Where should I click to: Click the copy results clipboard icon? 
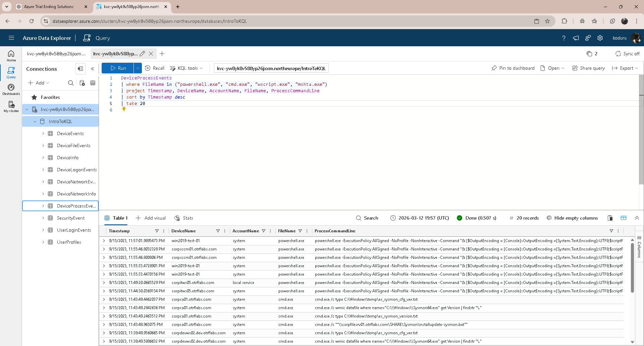coord(610,218)
